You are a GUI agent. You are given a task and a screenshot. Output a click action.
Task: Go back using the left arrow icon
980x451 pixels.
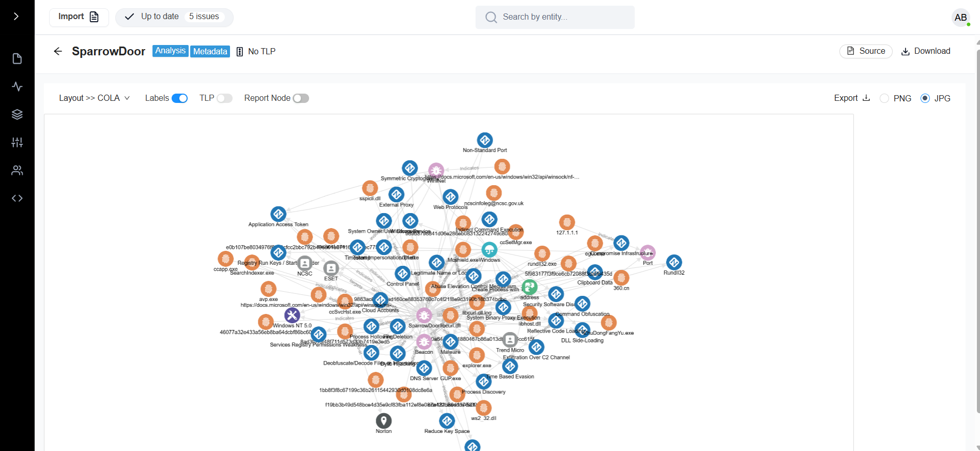[x=58, y=51]
